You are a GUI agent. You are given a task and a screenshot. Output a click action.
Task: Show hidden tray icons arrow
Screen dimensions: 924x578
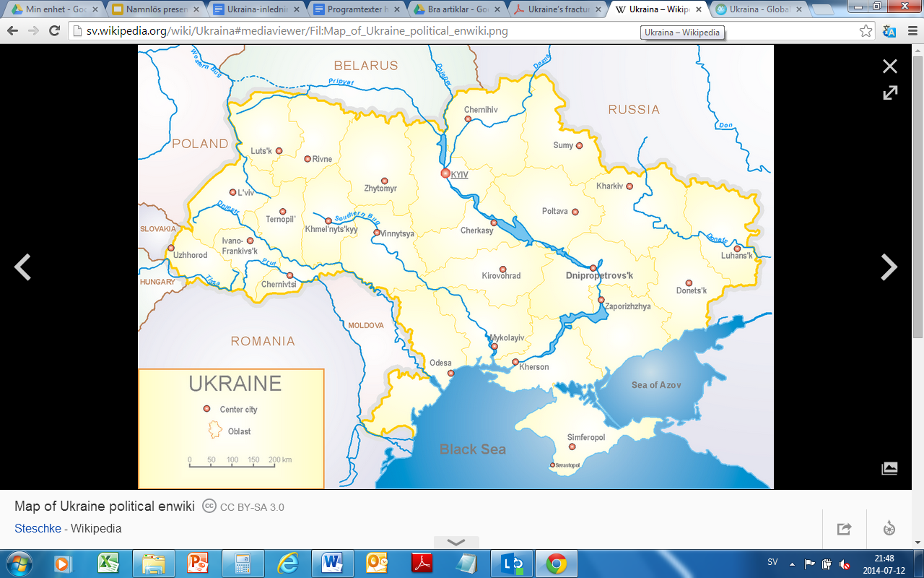coord(793,563)
